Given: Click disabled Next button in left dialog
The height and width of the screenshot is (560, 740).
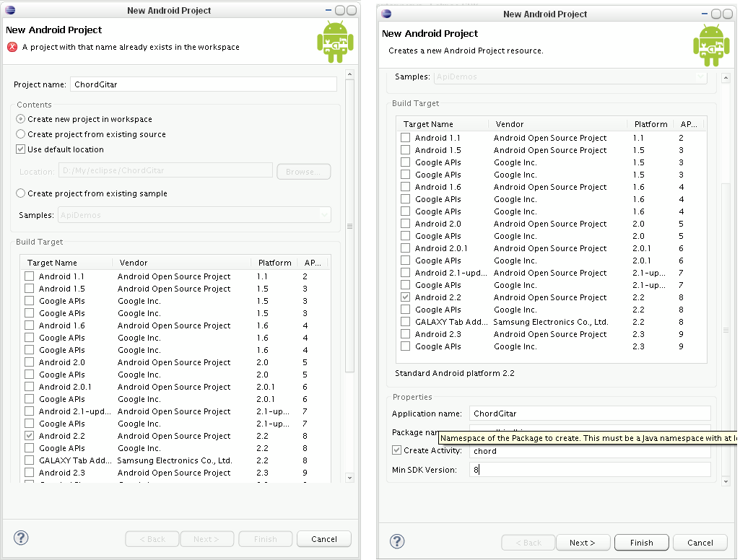Looking at the screenshot, I should click(206, 539).
